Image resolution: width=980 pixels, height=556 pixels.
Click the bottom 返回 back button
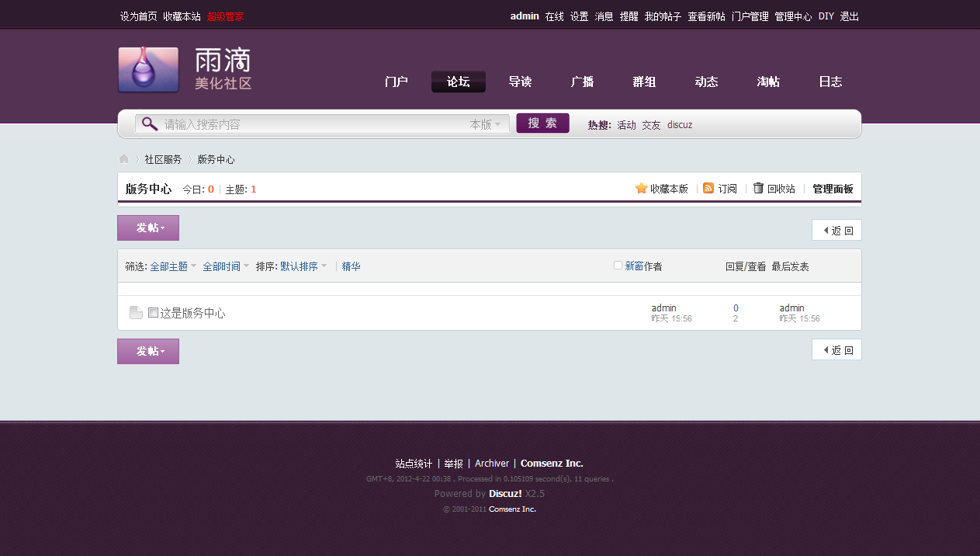[x=837, y=350]
